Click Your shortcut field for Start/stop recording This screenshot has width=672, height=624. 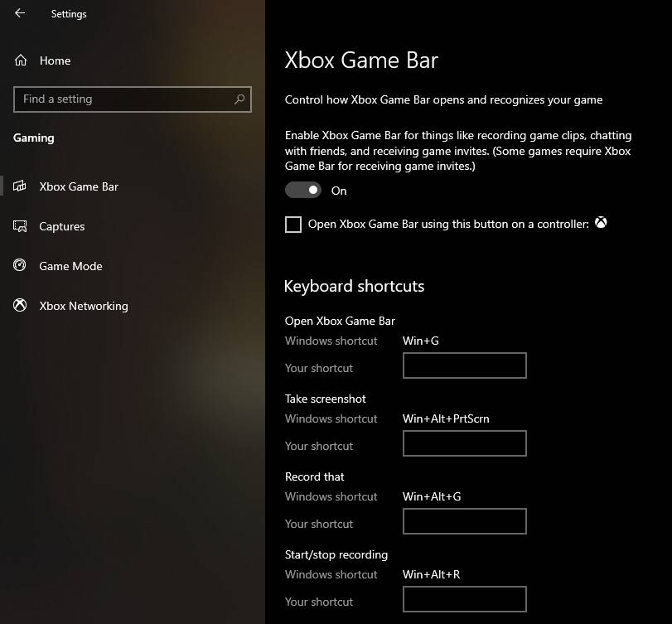(465, 599)
